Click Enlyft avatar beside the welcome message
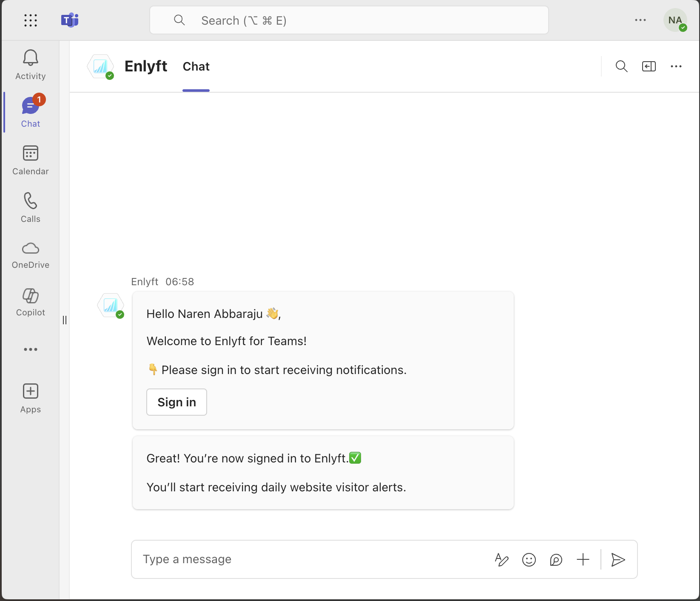 click(x=111, y=305)
